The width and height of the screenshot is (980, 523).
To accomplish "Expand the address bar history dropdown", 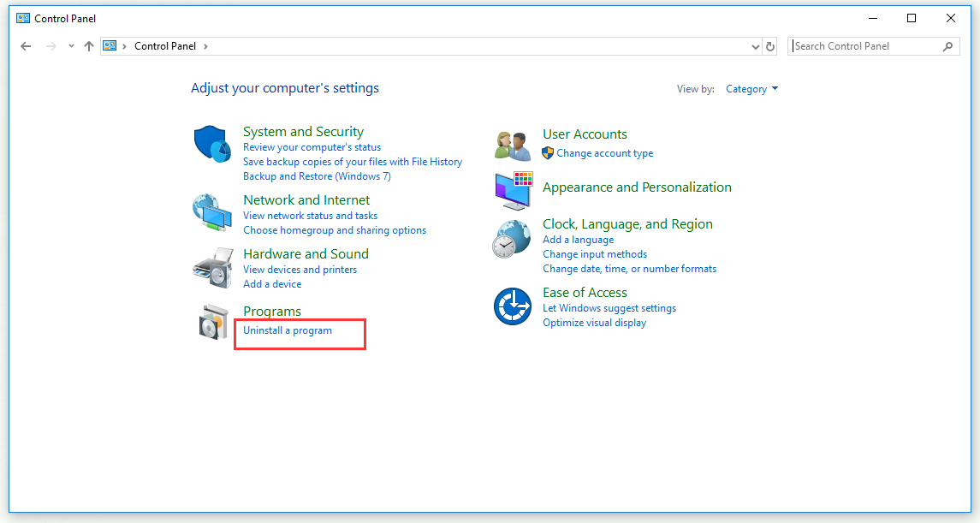I will (x=755, y=46).
